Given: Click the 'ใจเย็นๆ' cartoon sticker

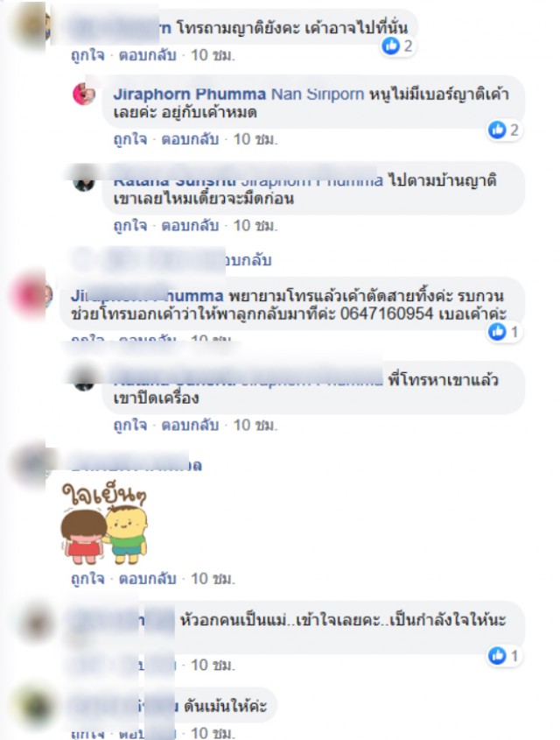Looking at the screenshot, I should coord(104,524).
